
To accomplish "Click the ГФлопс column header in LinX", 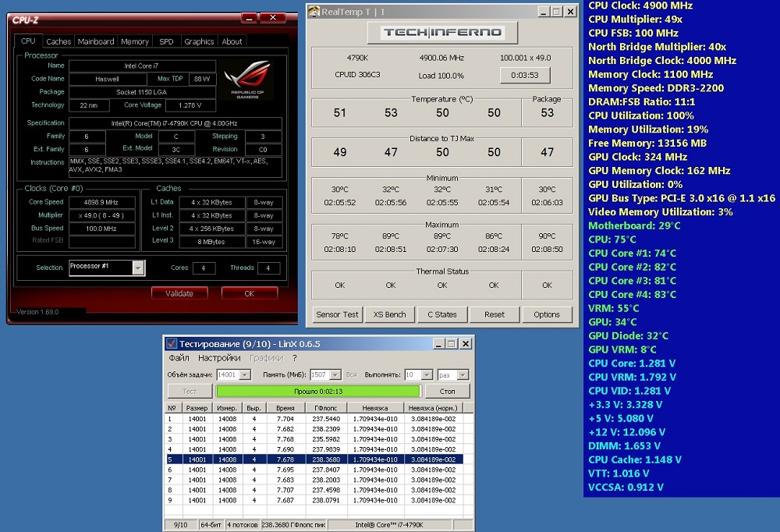I will pyautogui.click(x=326, y=408).
